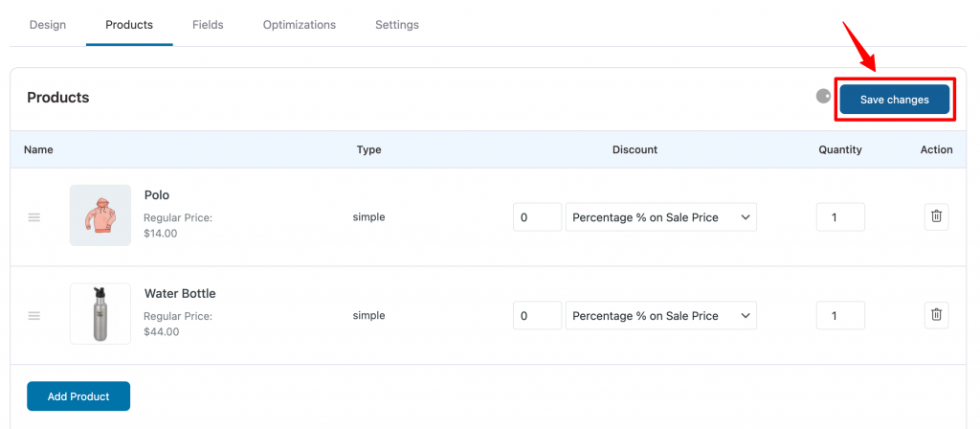Expand Polo discount type dropdown
980x429 pixels.
660,217
